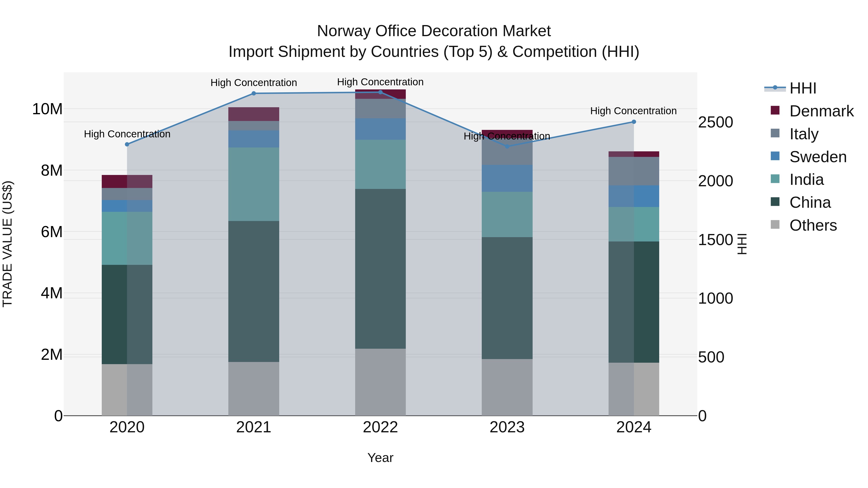Screen dimensions: 868x488
Task: Click the 500 tick on HHI axis
Action: (711, 357)
